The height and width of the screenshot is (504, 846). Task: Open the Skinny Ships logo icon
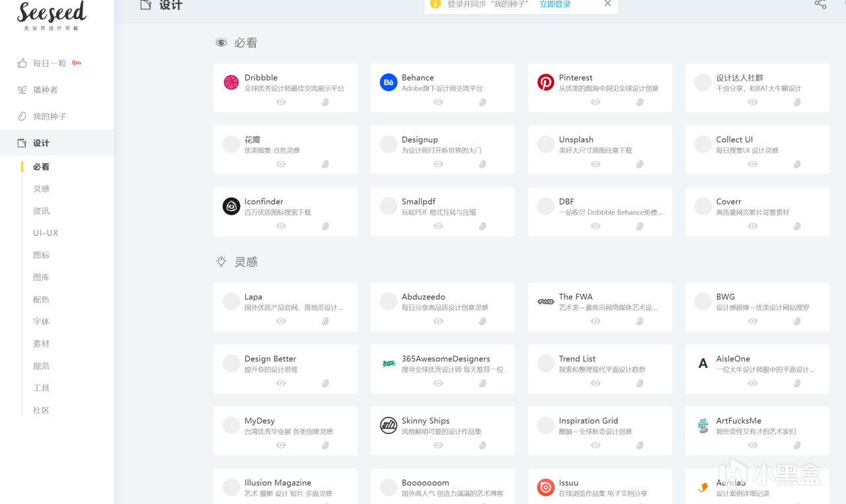tap(389, 426)
